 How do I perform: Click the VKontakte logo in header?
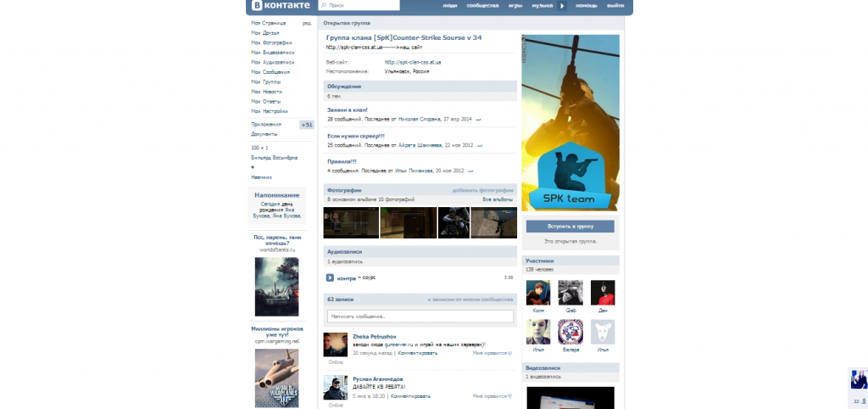pyautogui.click(x=276, y=6)
